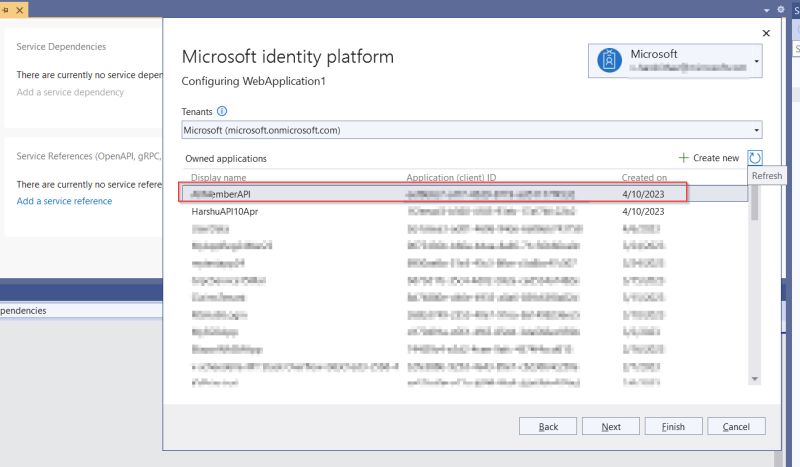Close the Microsoft identity platform dialog
This screenshot has height=467, width=800.
[x=766, y=33]
